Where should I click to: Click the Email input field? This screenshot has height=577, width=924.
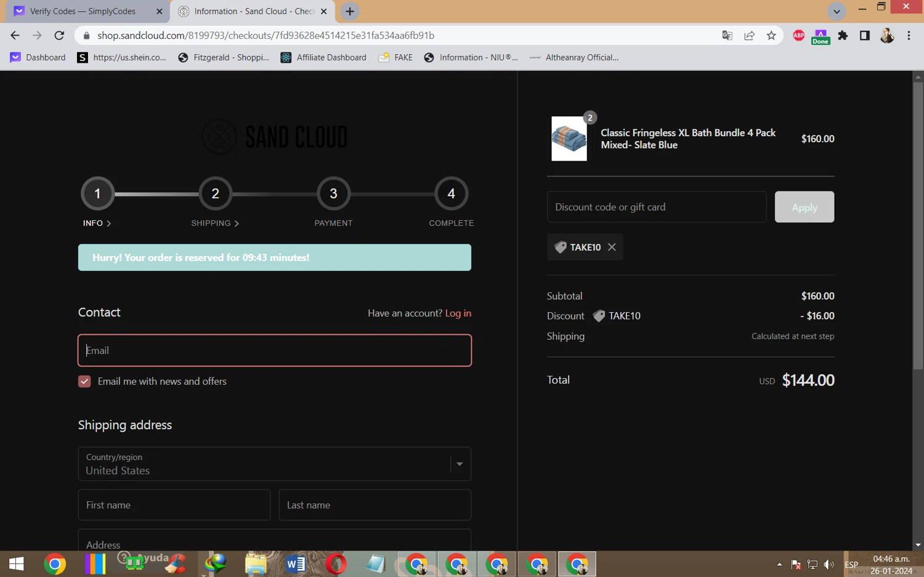pos(275,350)
